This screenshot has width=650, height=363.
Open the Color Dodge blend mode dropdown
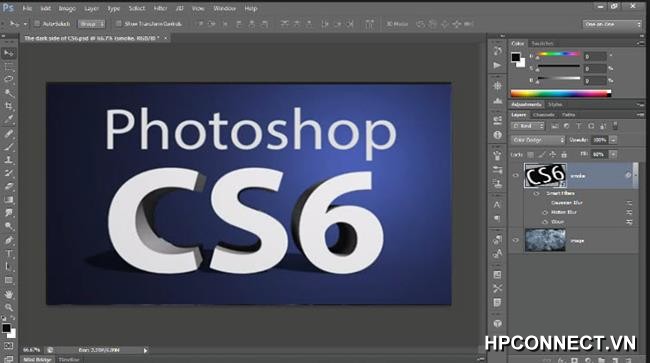538,140
